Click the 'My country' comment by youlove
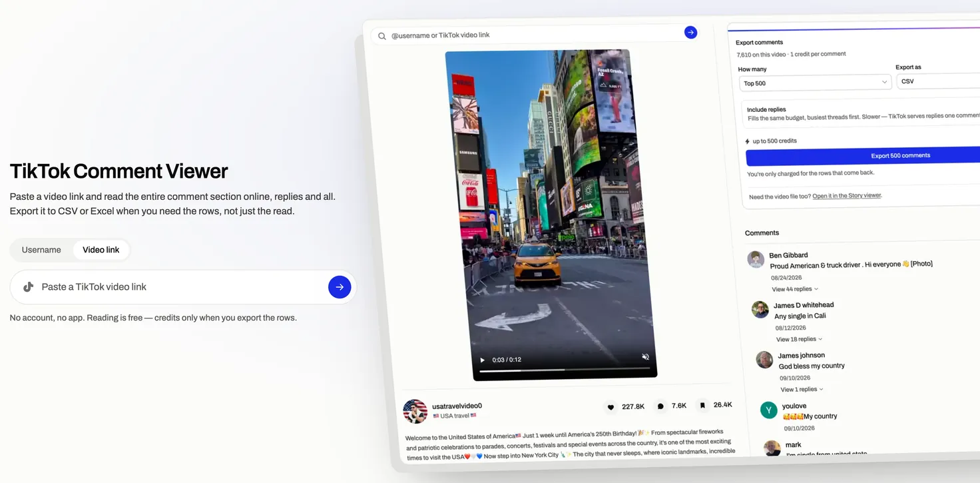The height and width of the screenshot is (483, 980). 810,416
